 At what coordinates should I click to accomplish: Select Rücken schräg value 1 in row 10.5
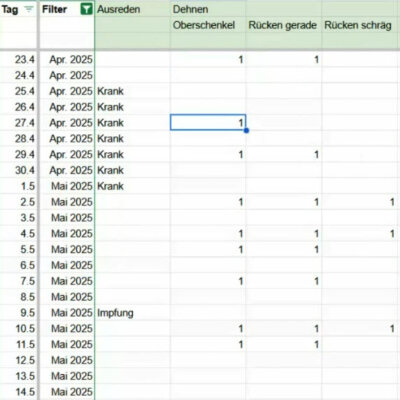click(361, 329)
